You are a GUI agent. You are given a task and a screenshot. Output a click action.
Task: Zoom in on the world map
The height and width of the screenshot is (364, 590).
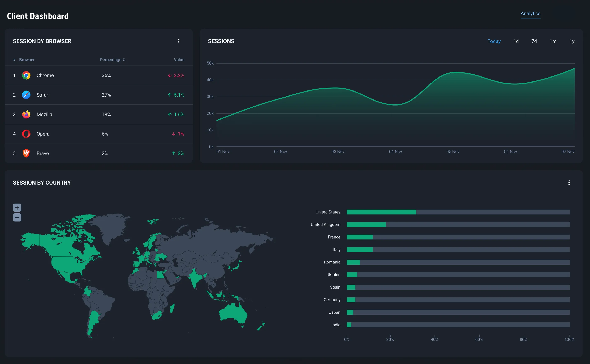pos(17,207)
